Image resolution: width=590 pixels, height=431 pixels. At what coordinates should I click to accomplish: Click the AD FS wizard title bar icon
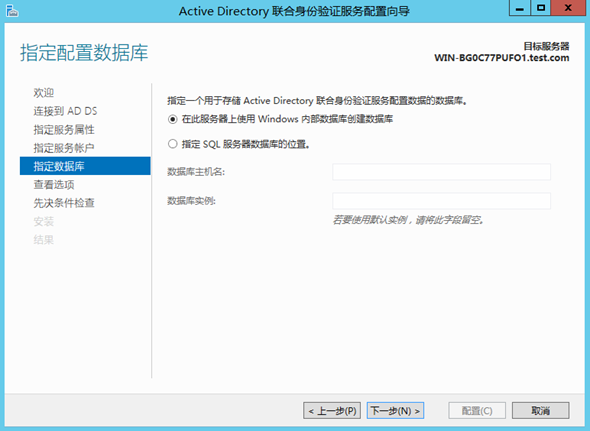(12, 11)
